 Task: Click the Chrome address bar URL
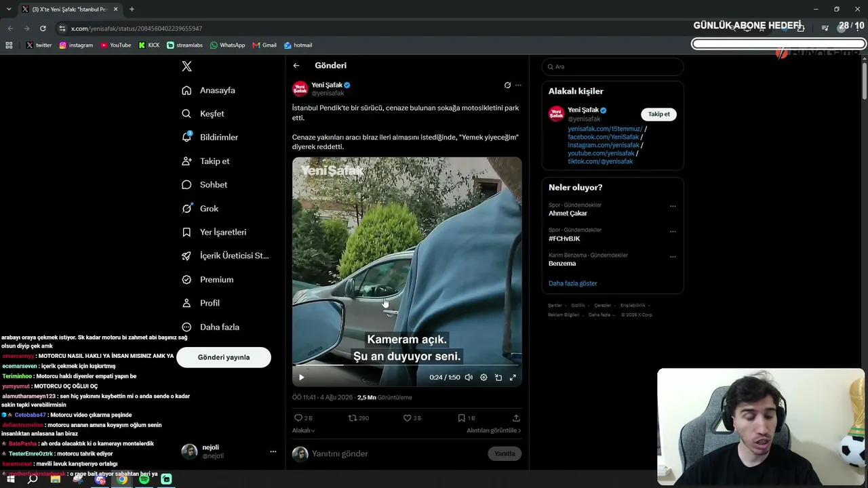137,28
